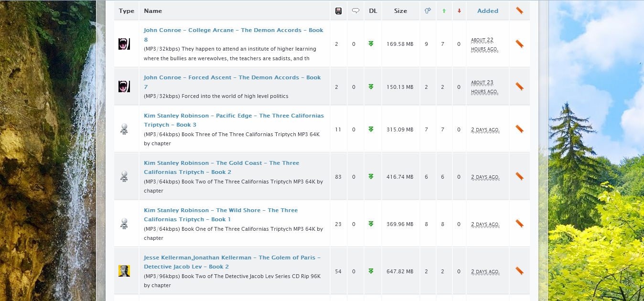Click robot category icon for The Gold Coast
The image size is (644, 301).
[x=124, y=176]
